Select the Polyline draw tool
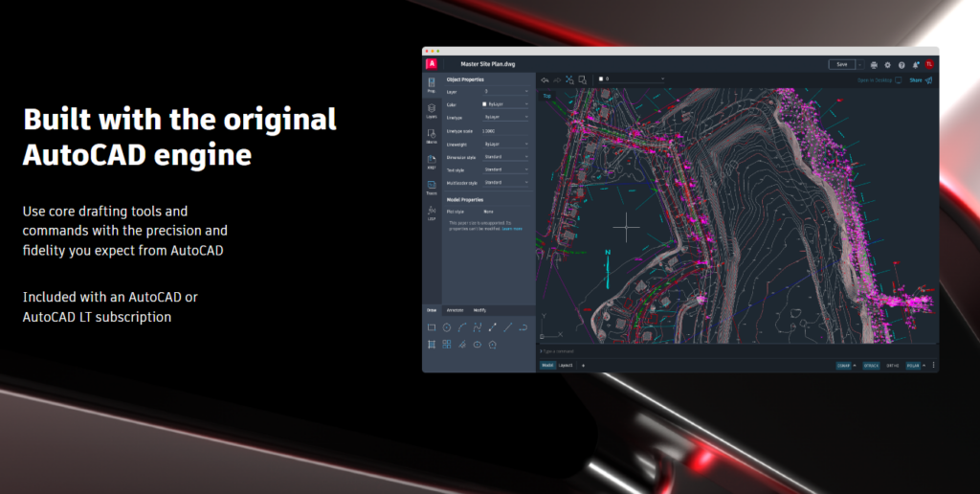 (523, 327)
